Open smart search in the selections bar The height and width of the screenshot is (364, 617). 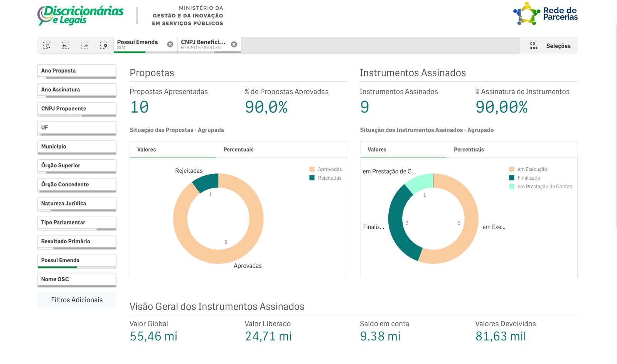pos(47,45)
